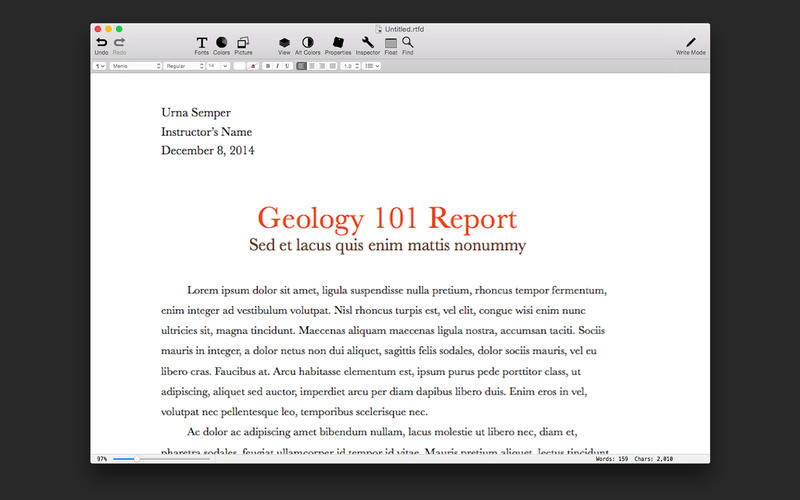Click the Alt Colors icon

coord(307,42)
